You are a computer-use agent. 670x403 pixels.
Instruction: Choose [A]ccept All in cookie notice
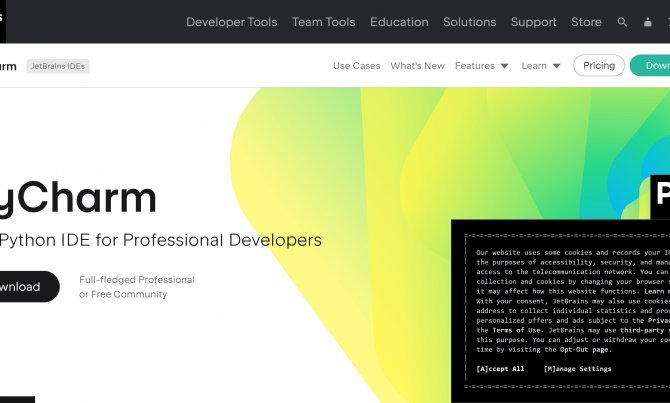500,369
